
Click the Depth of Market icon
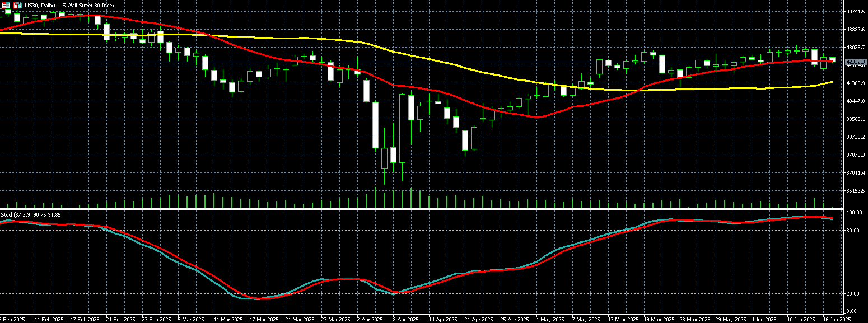17,5
